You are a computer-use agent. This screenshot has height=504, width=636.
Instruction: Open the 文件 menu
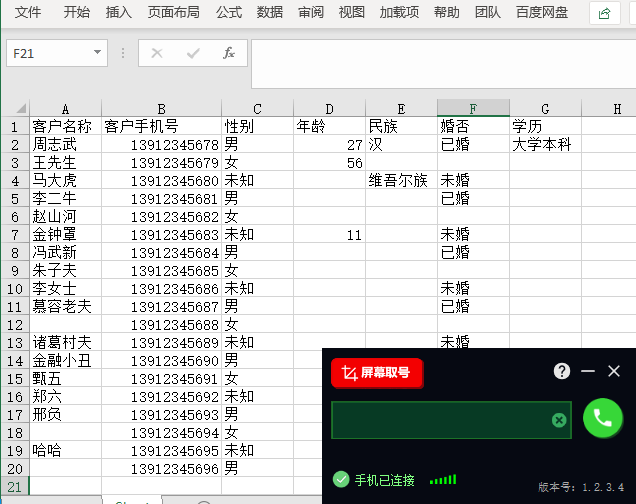tap(28, 13)
